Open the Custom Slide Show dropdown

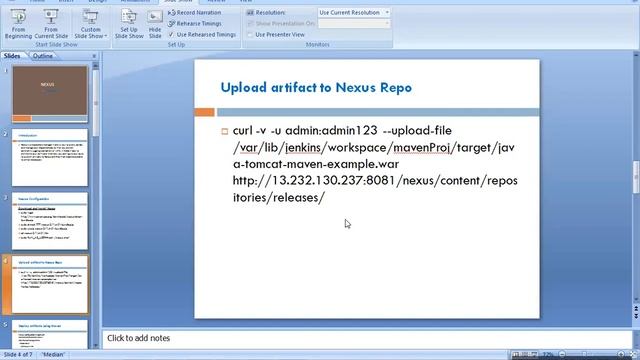90,24
